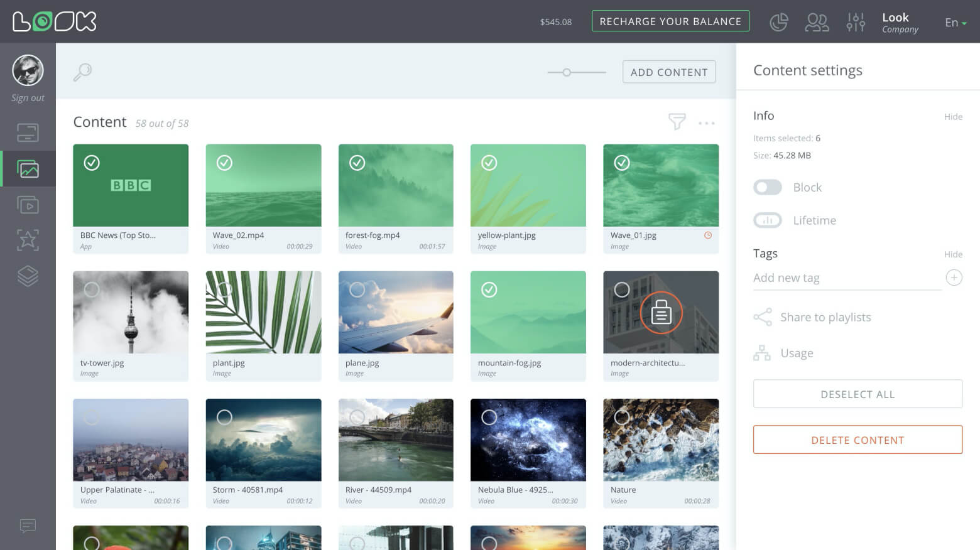Click the Delete Content button

coord(857,440)
